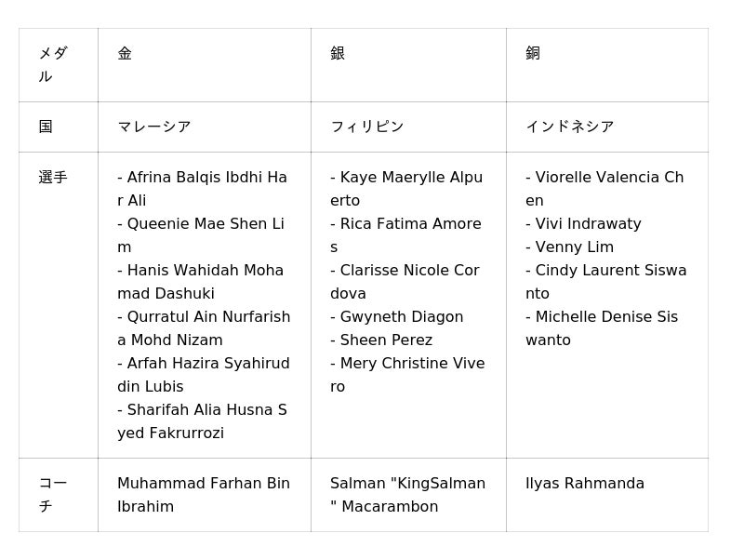This screenshot has height=560, width=744.
Task: Click coach Salman "KingSalman" Macarambon
Action: pyautogui.click(x=407, y=495)
